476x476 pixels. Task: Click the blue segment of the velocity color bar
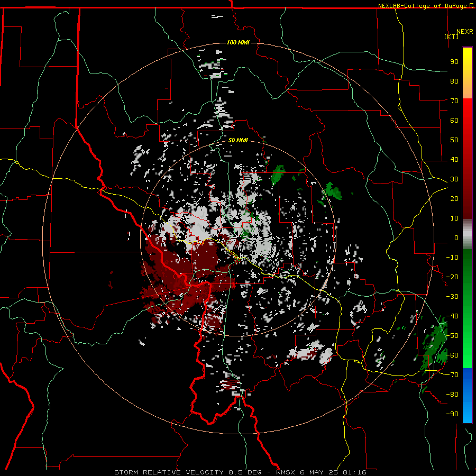click(x=467, y=396)
